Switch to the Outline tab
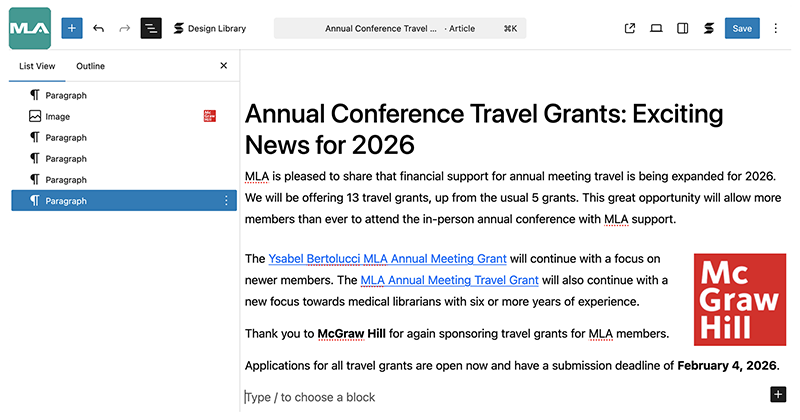 90,66
